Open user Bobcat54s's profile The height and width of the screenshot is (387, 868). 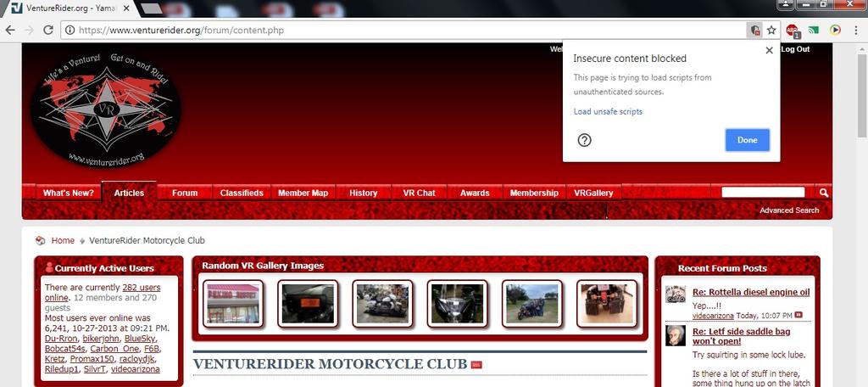[x=64, y=349]
